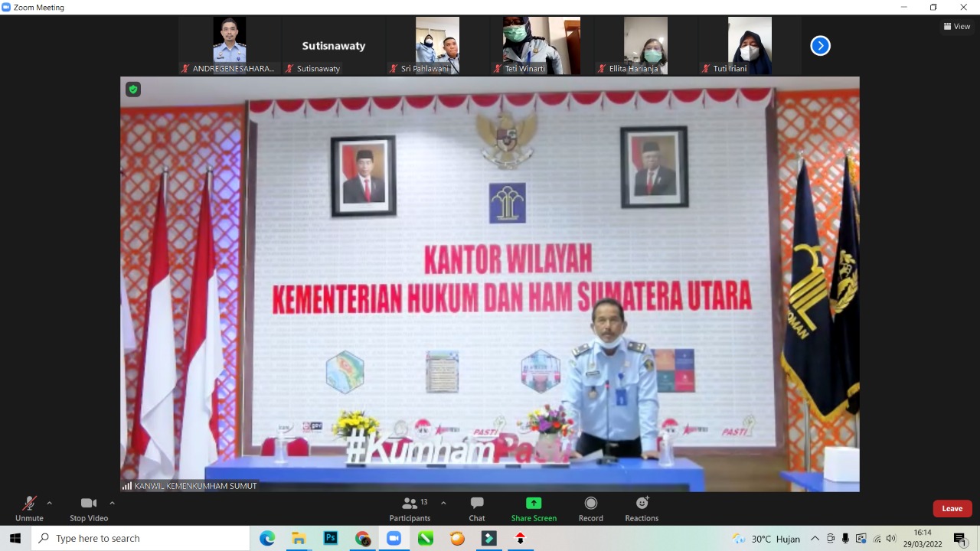The image size is (980, 551).
Task: Click the Microsoft Edge taskbar icon
Action: coord(267,538)
